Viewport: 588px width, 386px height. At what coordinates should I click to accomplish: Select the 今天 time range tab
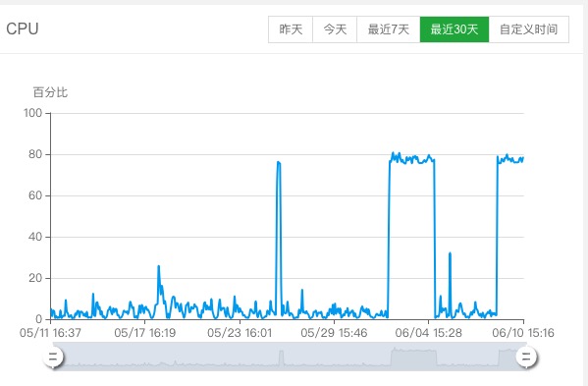click(335, 29)
